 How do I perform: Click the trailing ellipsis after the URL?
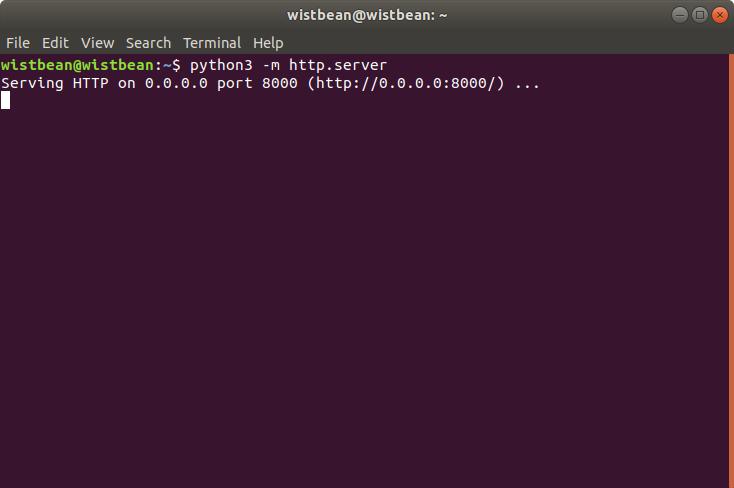[x=527, y=83]
